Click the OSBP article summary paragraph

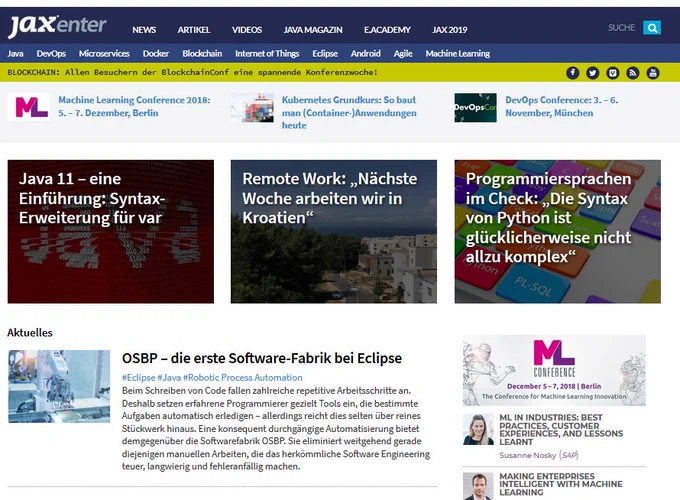coord(276,428)
